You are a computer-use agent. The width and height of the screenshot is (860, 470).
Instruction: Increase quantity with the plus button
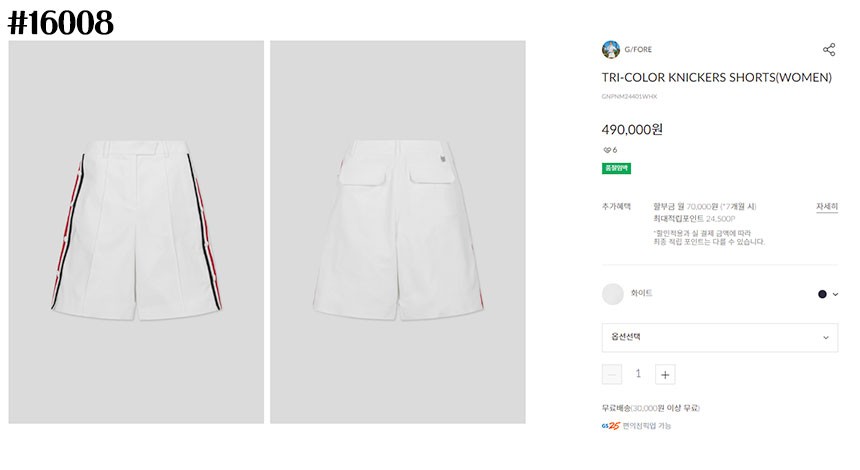tap(666, 374)
